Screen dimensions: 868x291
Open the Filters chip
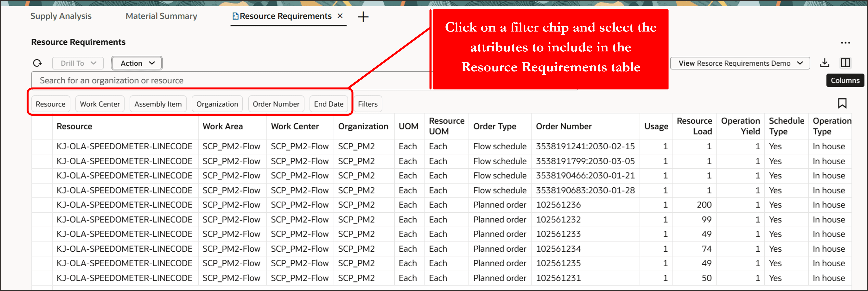point(368,104)
